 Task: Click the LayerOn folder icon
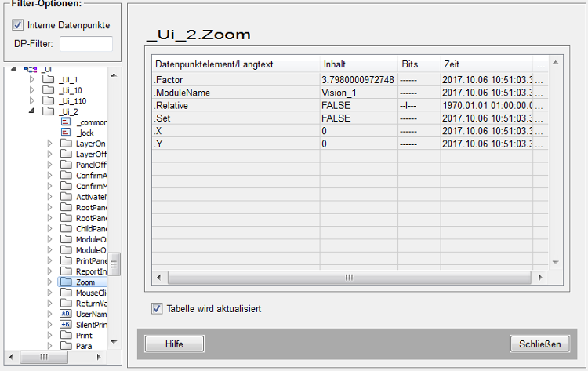(x=66, y=143)
